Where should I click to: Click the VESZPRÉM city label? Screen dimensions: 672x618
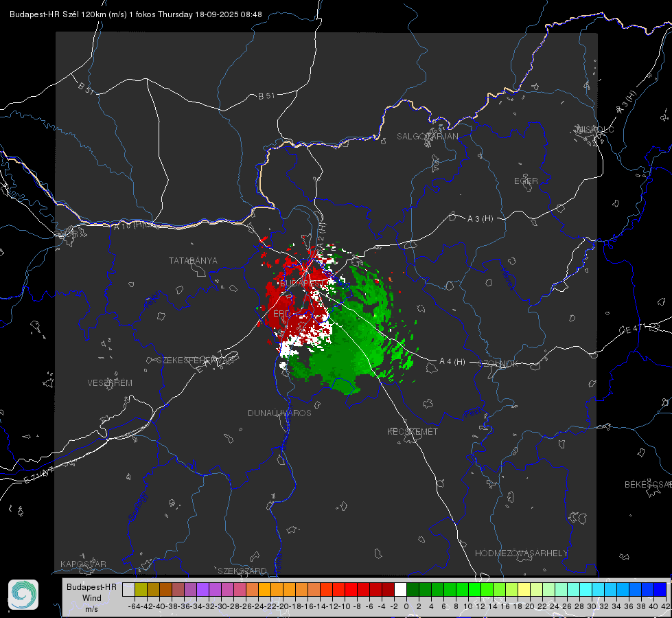tap(110, 382)
